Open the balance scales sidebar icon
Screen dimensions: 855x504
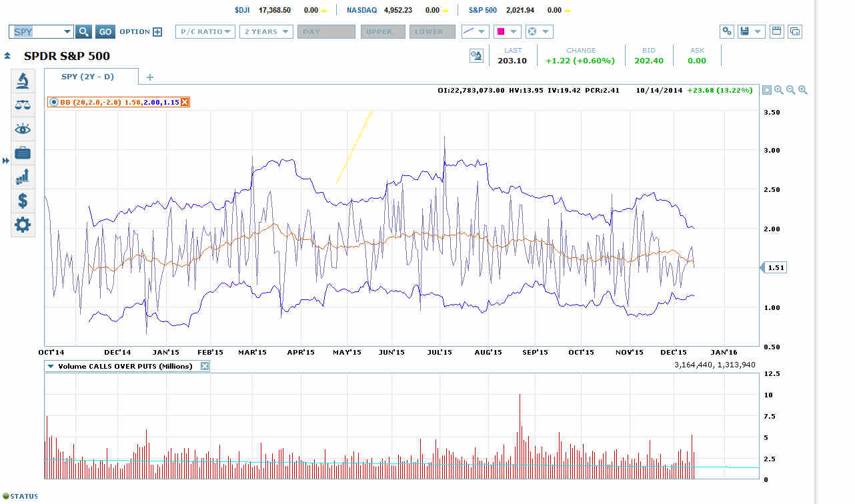pos(23,105)
